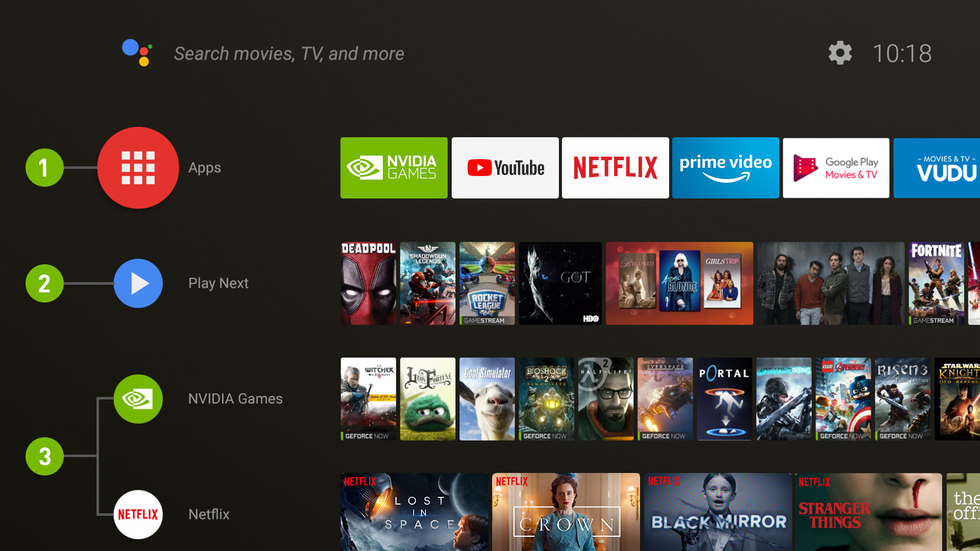
Task: Click Deadpool thumbnail in Play Next
Action: [x=368, y=282]
